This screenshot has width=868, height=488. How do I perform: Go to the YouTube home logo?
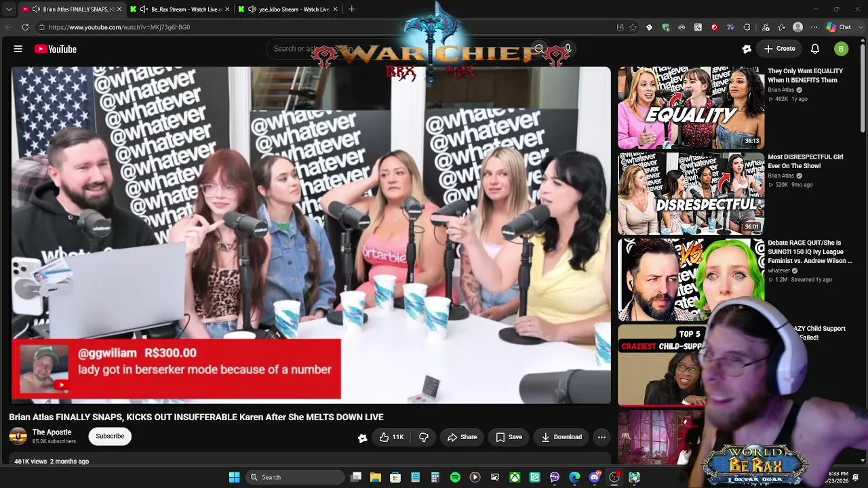tap(56, 49)
